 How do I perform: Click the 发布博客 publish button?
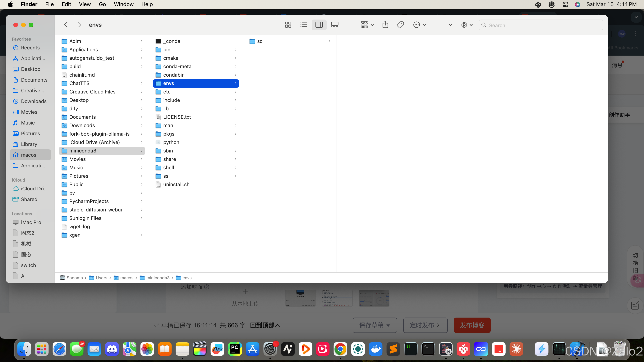click(472, 325)
